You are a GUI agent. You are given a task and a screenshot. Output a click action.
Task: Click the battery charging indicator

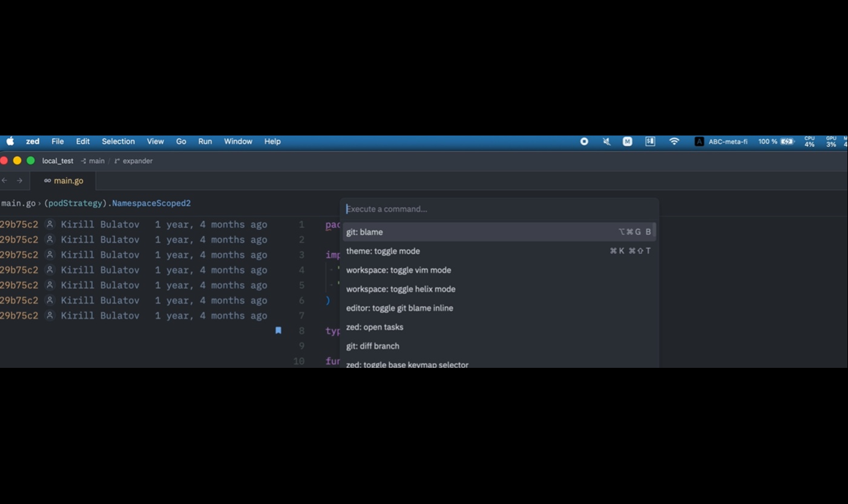pos(787,142)
